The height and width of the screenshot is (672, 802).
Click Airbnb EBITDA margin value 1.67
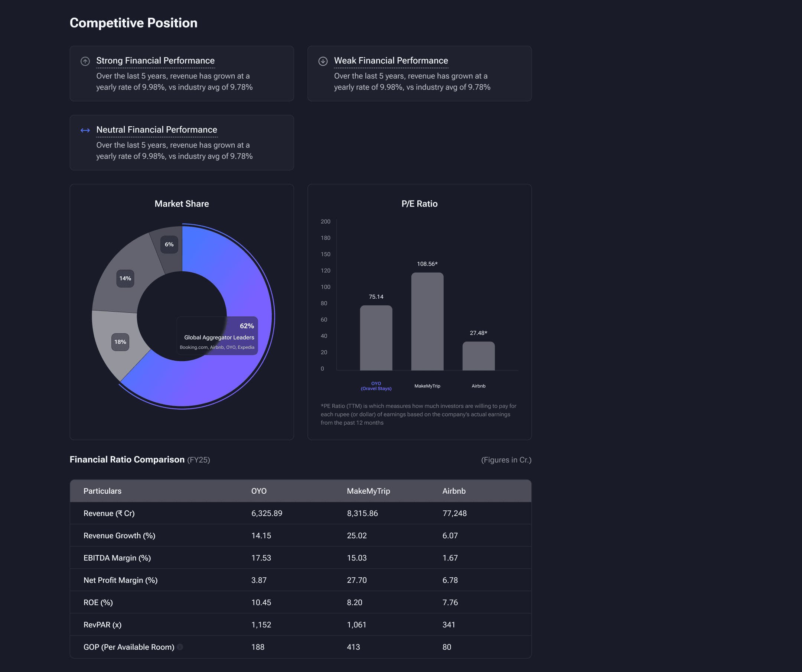point(450,558)
